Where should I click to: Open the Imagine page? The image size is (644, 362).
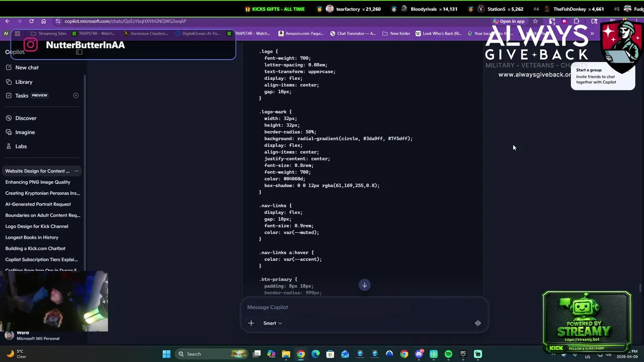click(x=25, y=132)
